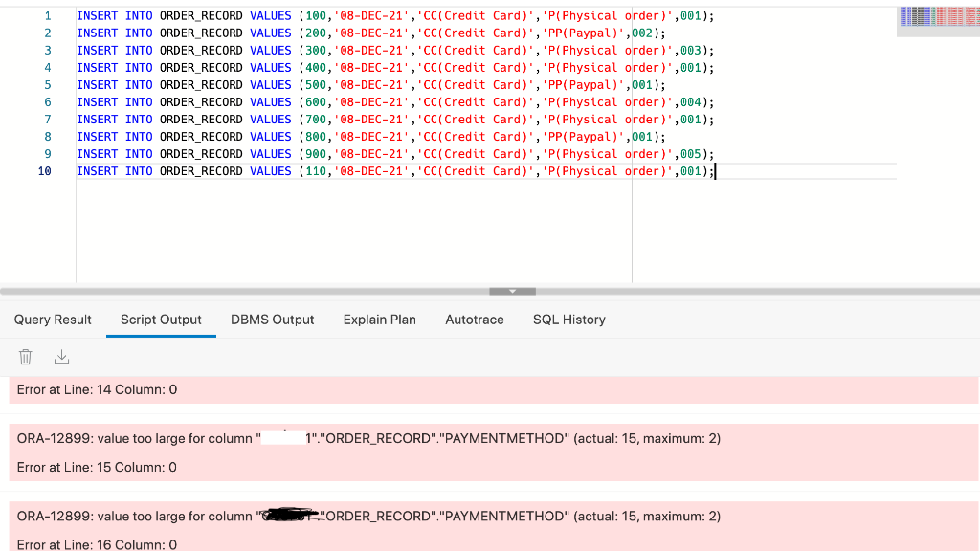Collapse the editor pane via the splitter arrow
This screenshot has height=551, width=980.
[x=512, y=291]
